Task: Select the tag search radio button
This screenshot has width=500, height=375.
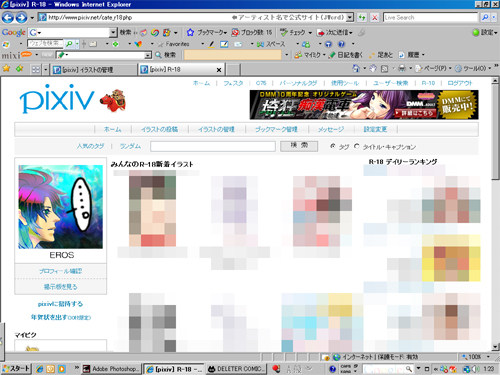Action: tap(332, 146)
